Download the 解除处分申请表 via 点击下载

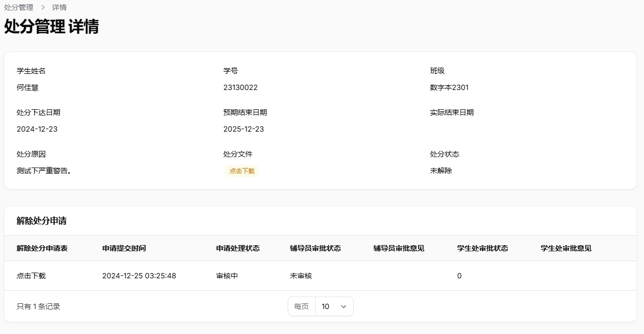30,276
